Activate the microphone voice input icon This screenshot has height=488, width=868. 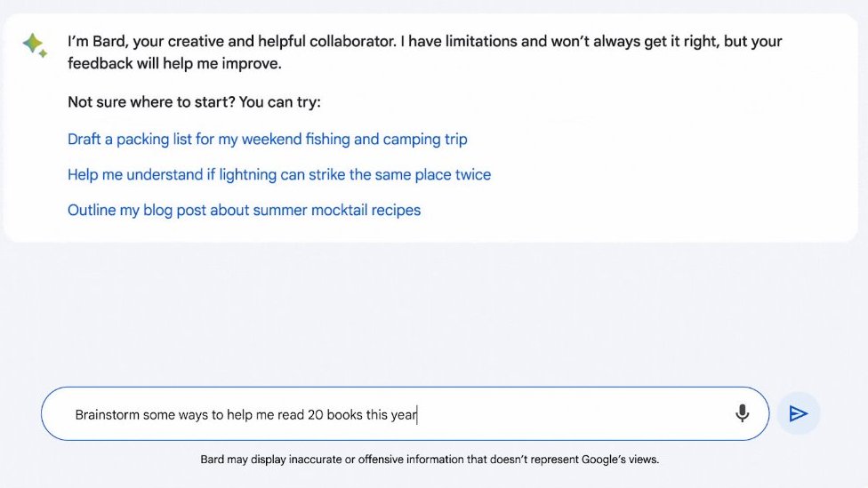(742, 413)
